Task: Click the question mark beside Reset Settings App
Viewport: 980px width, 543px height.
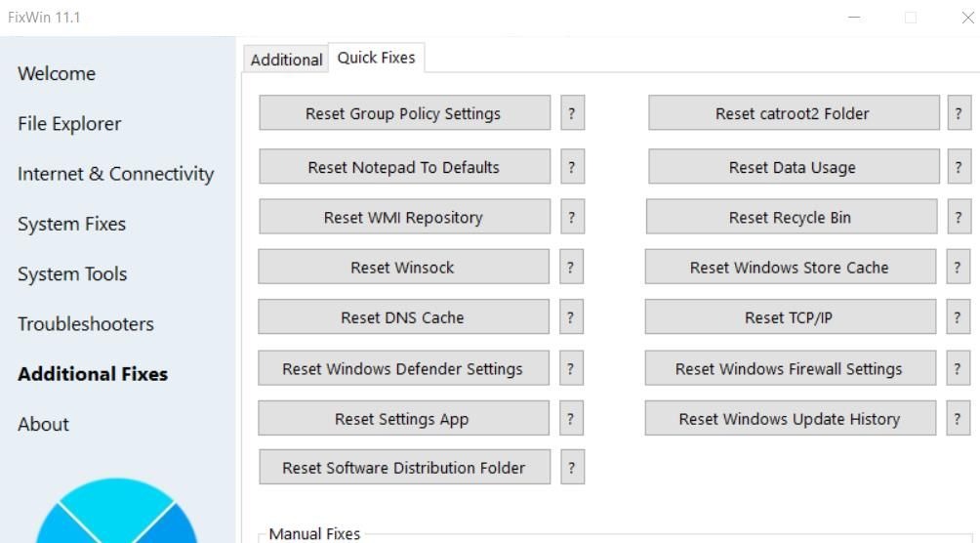Action: pyautogui.click(x=571, y=419)
